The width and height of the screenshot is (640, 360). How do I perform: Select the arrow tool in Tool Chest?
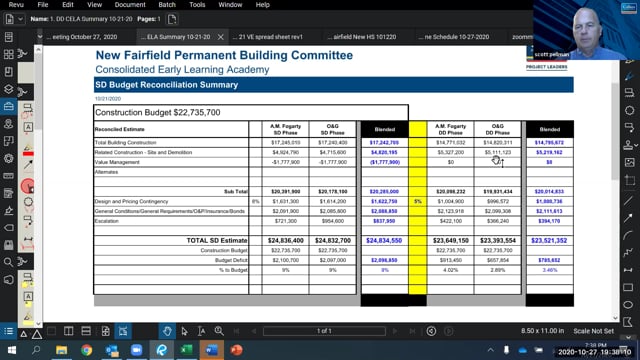coord(28,164)
